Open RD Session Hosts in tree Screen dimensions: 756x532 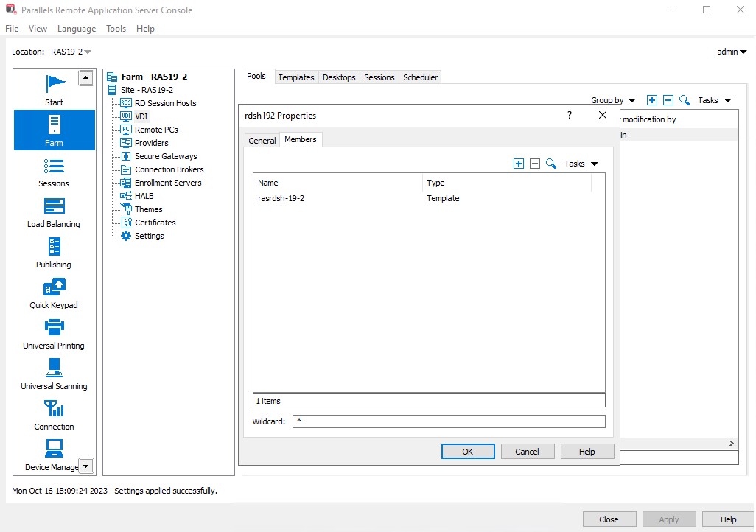158,103
